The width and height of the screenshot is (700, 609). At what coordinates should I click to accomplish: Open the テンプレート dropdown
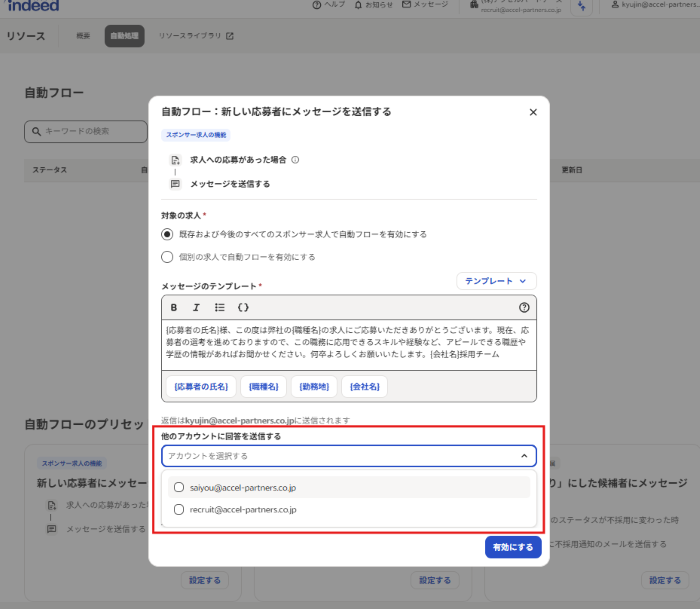[496, 282]
